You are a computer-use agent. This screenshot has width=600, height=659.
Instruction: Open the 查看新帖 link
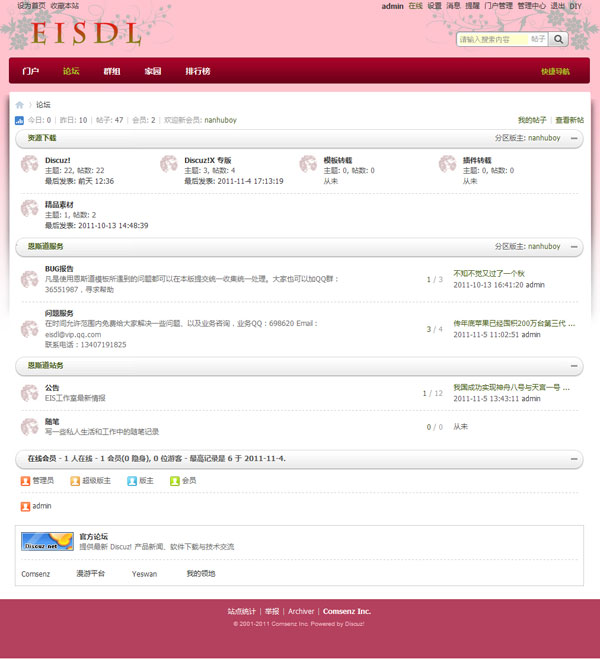click(x=569, y=120)
